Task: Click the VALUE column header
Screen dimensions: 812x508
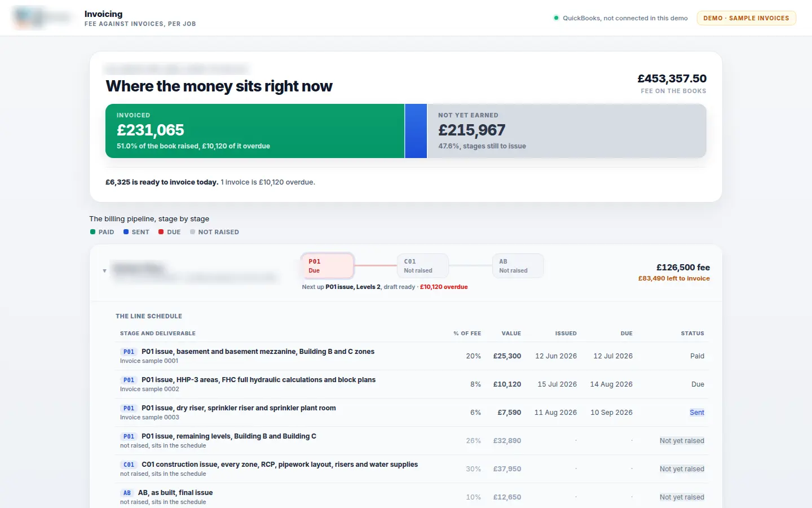Action: pos(511,334)
